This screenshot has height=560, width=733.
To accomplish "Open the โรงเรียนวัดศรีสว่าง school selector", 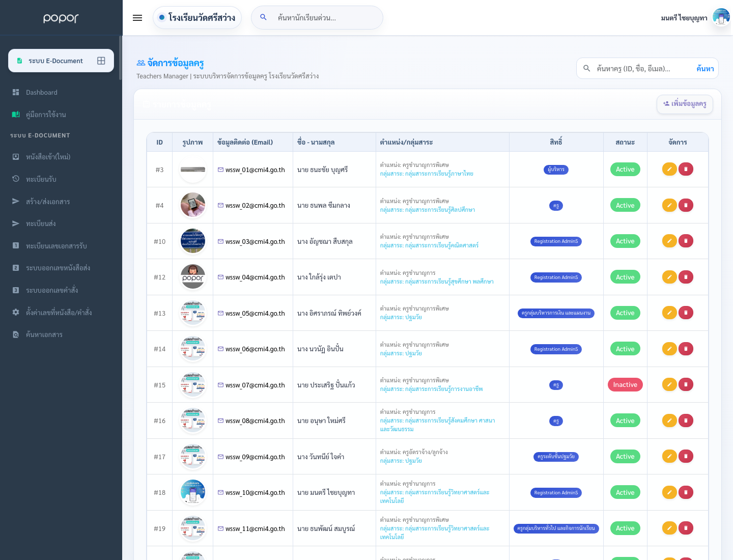I will [197, 18].
